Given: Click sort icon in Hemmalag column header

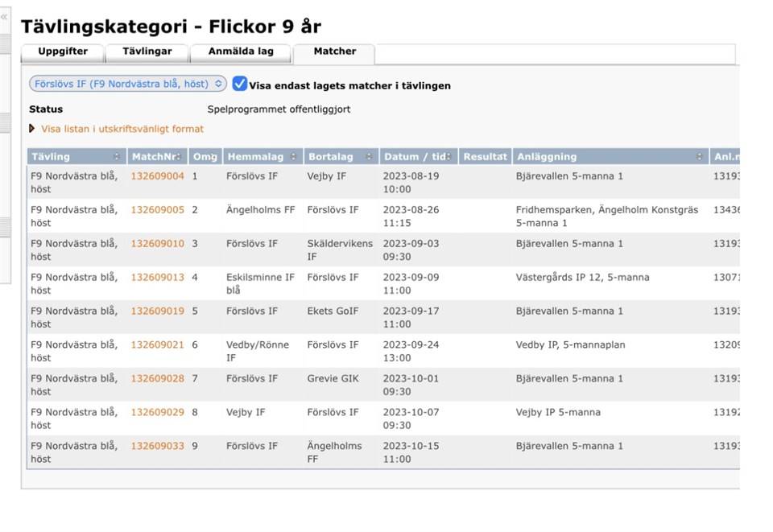Looking at the screenshot, I should point(294,157).
